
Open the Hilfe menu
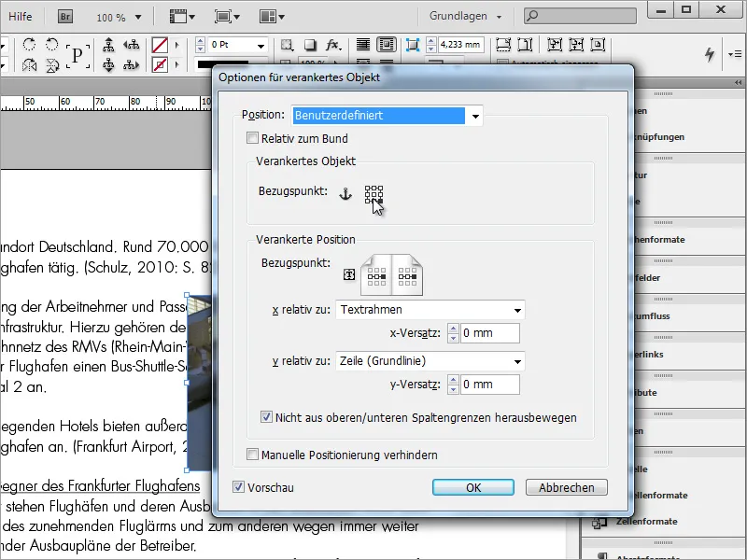[20, 16]
